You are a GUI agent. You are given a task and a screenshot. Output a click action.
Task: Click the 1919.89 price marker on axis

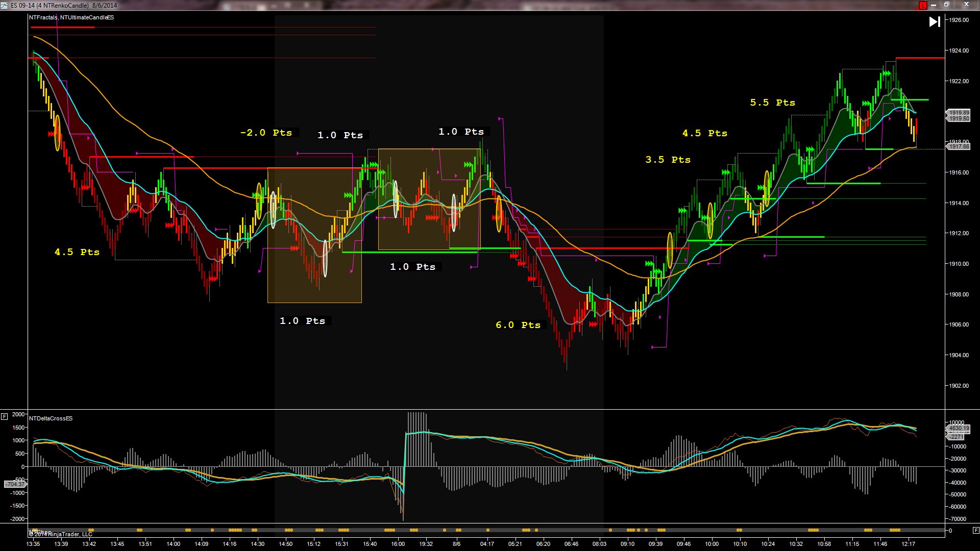959,113
